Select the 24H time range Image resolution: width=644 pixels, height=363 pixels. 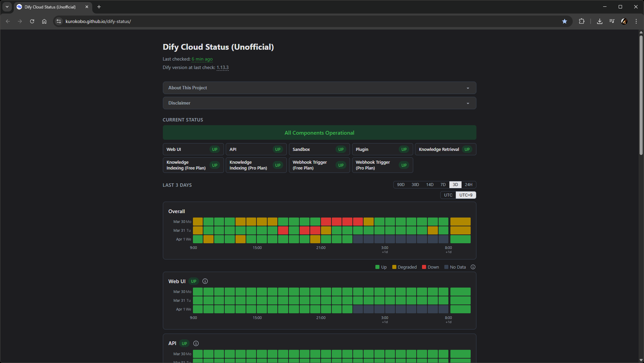468,185
